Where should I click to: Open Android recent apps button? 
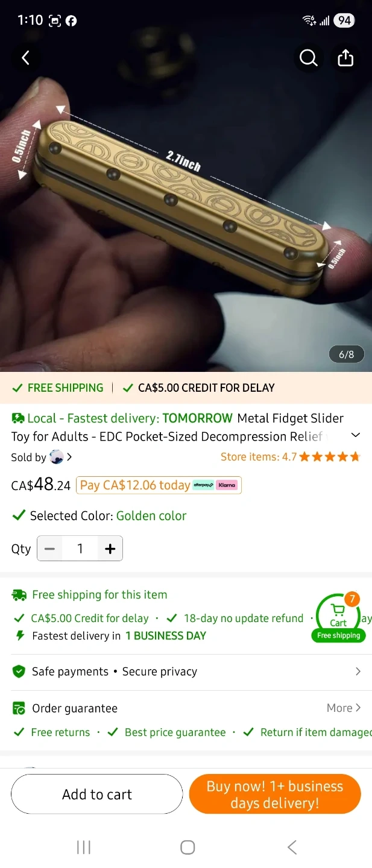[84, 847]
